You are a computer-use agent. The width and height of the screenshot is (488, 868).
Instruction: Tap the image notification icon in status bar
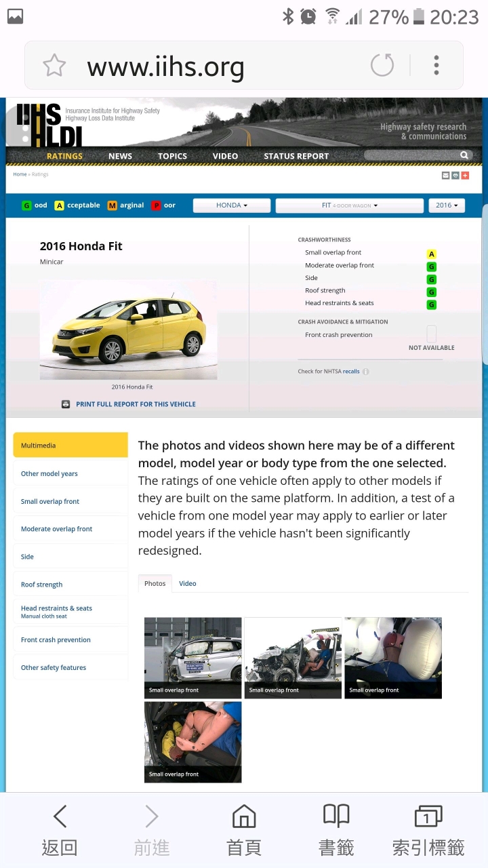[15, 16]
